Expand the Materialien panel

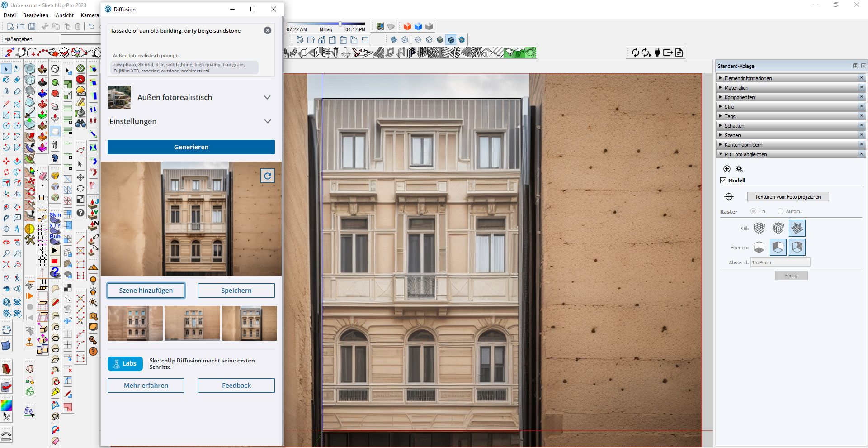click(x=736, y=88)
